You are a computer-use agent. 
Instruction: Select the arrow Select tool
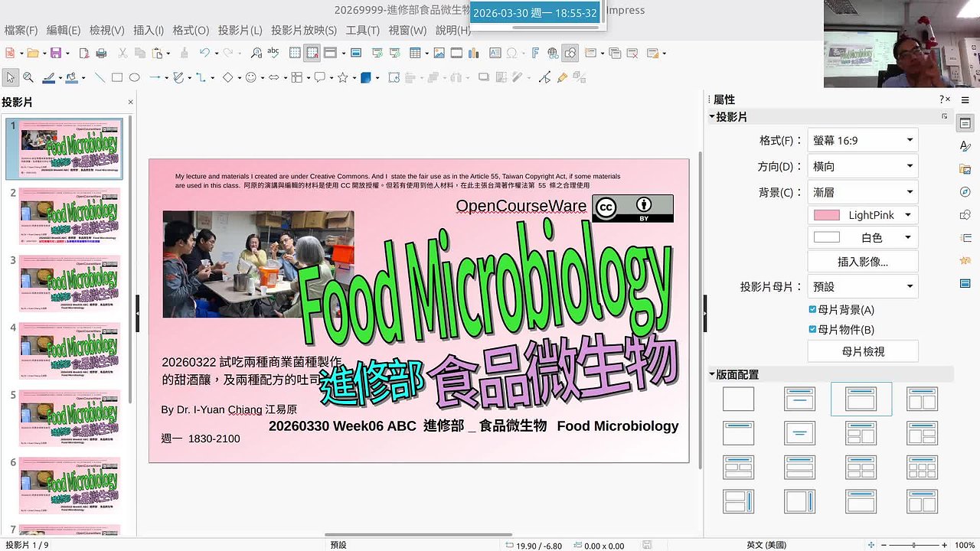[x=11, y=77]
